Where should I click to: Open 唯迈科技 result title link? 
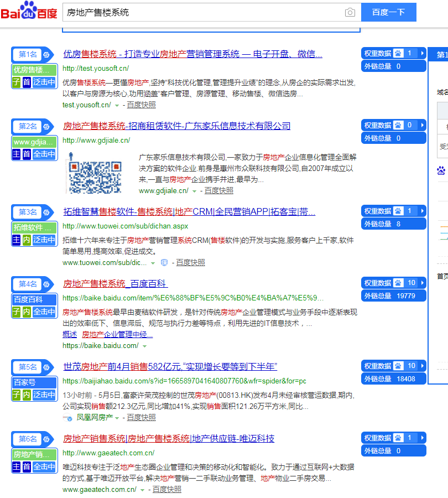169,439
